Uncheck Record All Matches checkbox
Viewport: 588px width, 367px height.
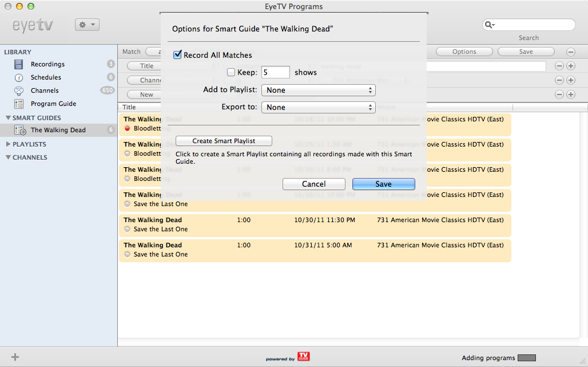(x=178, y=55)
